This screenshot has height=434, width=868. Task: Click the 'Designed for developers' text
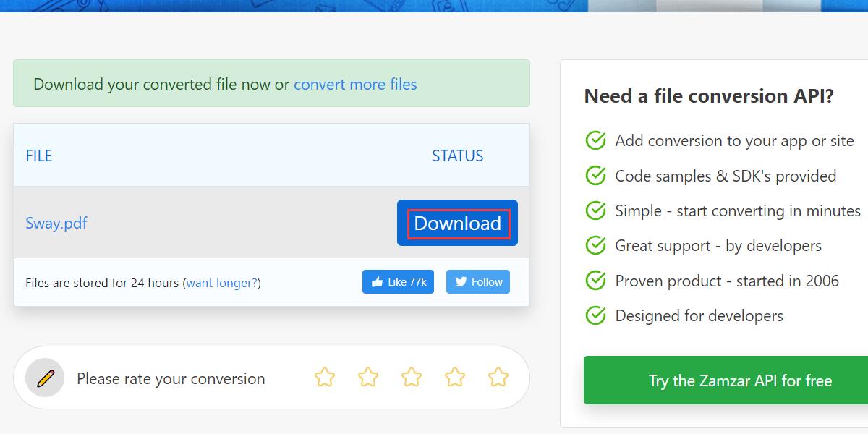(699, 315)
